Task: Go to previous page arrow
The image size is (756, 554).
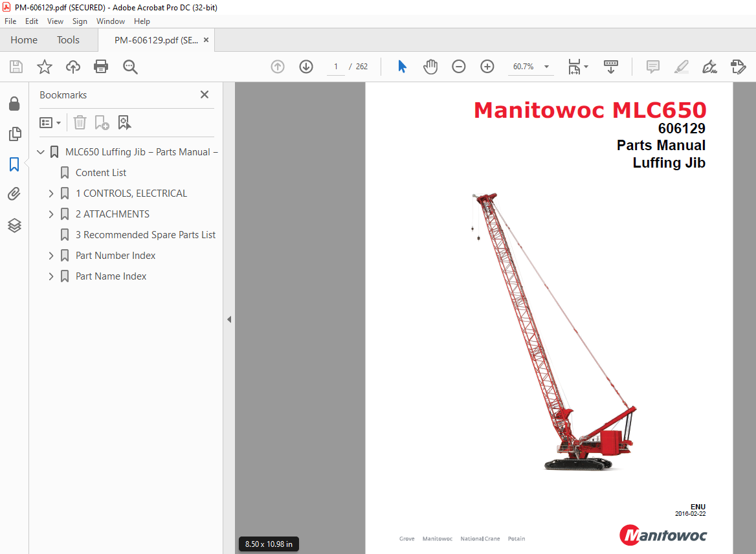Action: (x=278, y=67)
